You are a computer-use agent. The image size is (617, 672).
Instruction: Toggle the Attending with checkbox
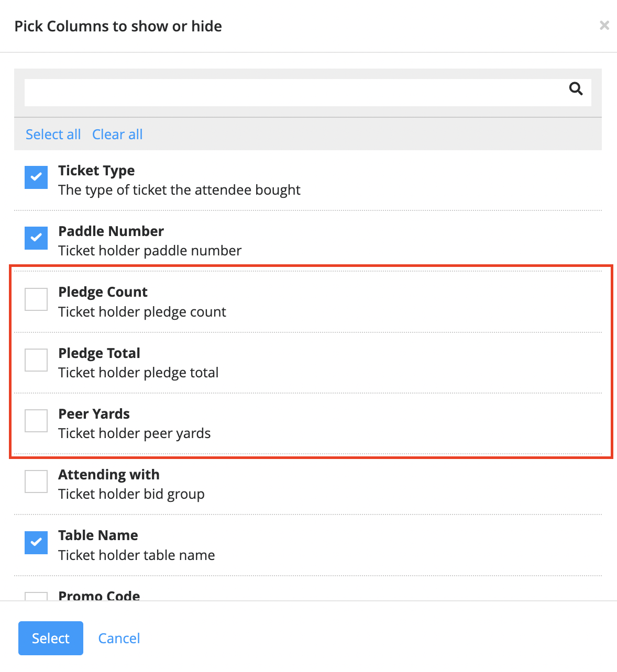(x=36, y=481)
